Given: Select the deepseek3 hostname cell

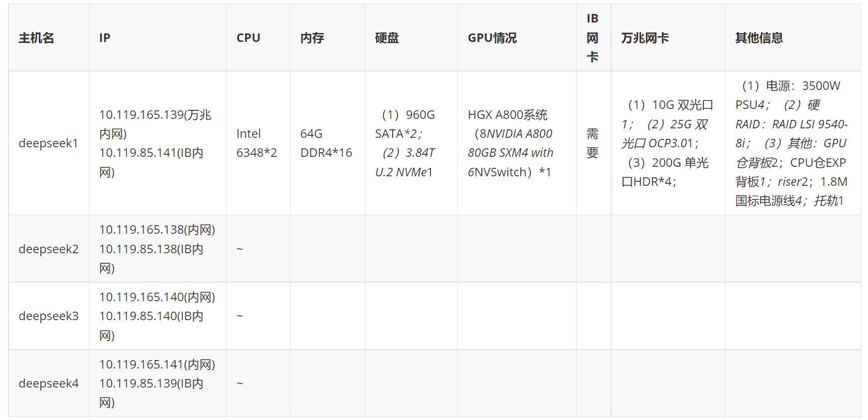Looking at the screenshot, I should [x=48, y=316].
